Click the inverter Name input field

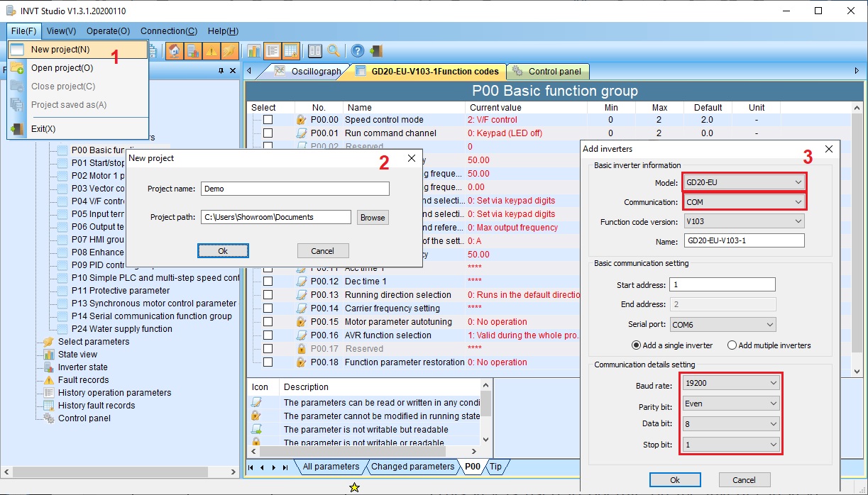(x=744, y=241)
